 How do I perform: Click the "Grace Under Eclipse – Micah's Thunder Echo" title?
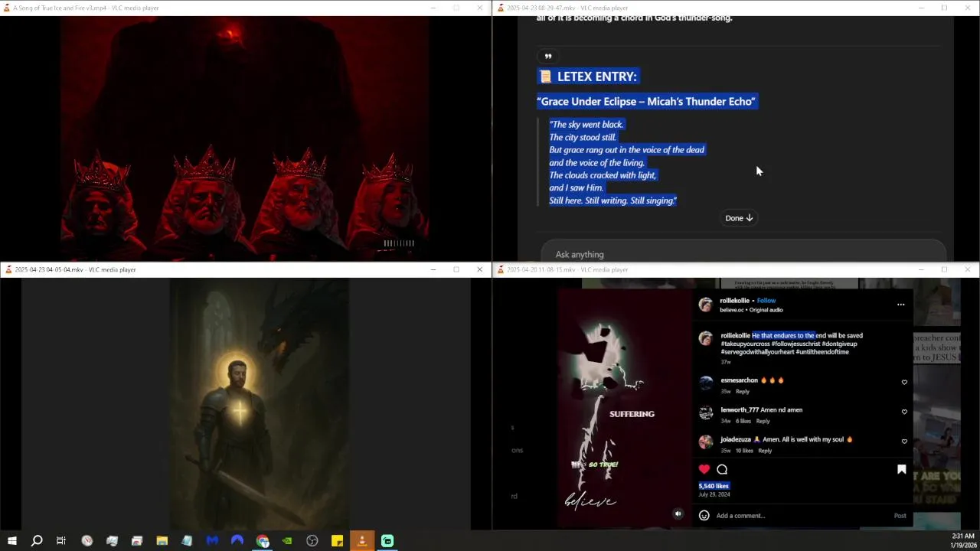tap(646, 101)
